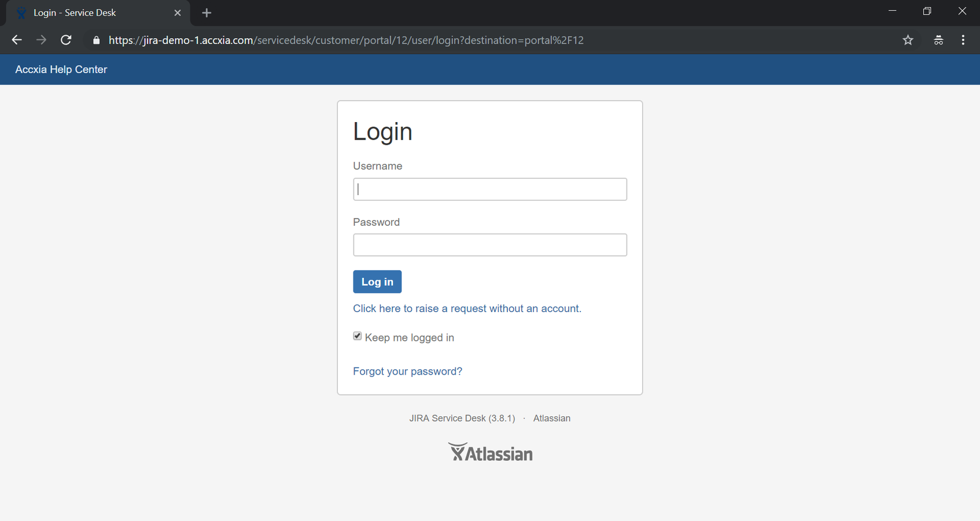Click the Atlassian text footer link
Viewport: 980px width, 521px height.
pos(552,418)
